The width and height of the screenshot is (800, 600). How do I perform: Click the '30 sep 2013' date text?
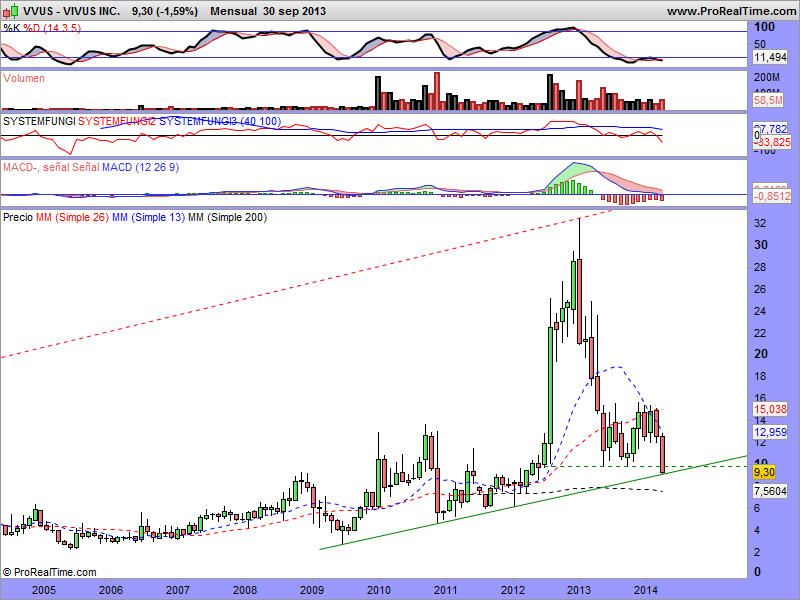click(x=294, y=11)
